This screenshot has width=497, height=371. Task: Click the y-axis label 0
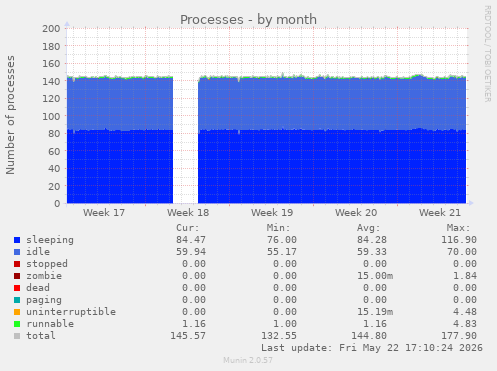coord(57,204)
